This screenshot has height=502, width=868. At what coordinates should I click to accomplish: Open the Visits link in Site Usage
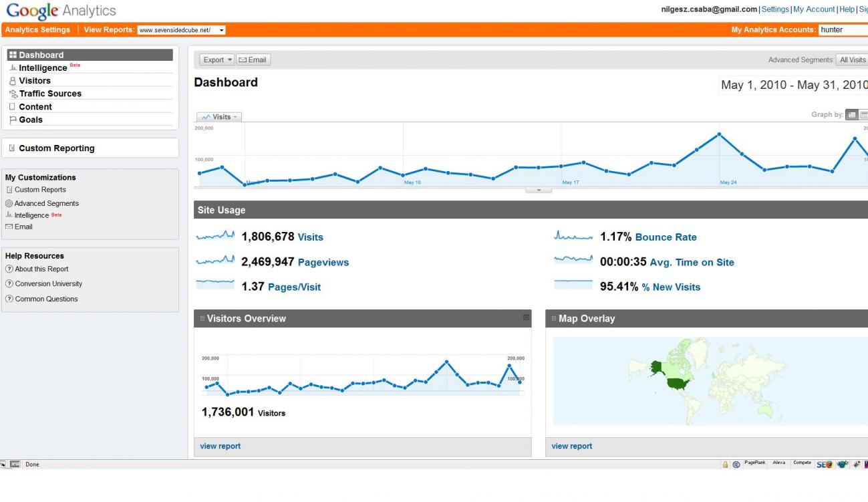310,237
